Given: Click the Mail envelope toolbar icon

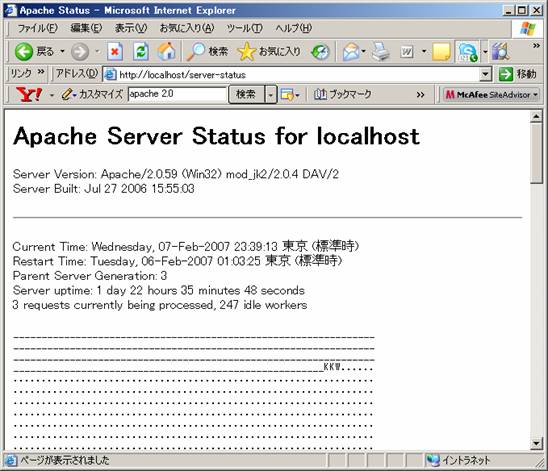Looking at the screenshot, I should [x=351, y=52].
